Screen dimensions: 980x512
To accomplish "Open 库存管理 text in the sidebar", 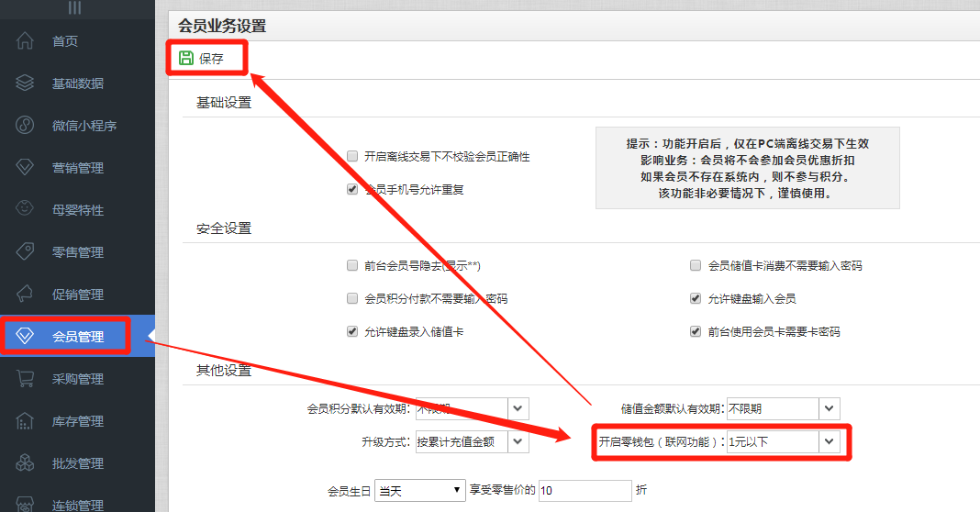I will [77, 421].
